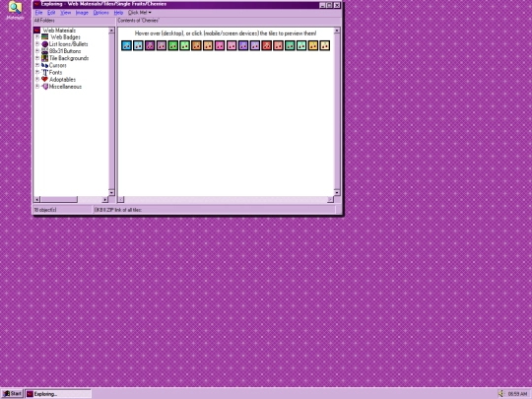This screenshot has width=532, height=399.
Task: Click the Start button
Action: click(x=12, y=393)
